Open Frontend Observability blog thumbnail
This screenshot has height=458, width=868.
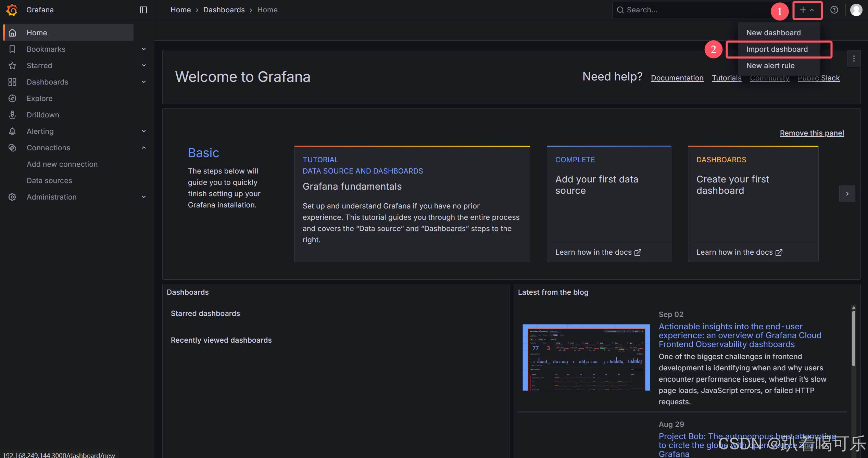[586, 357]
